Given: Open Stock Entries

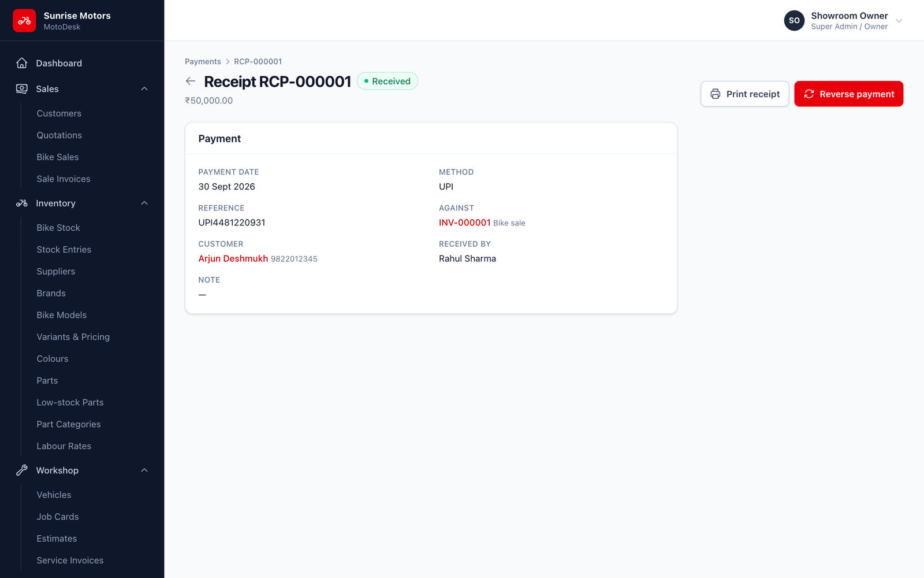Looking at the screenshot, I should coord(64,250).
